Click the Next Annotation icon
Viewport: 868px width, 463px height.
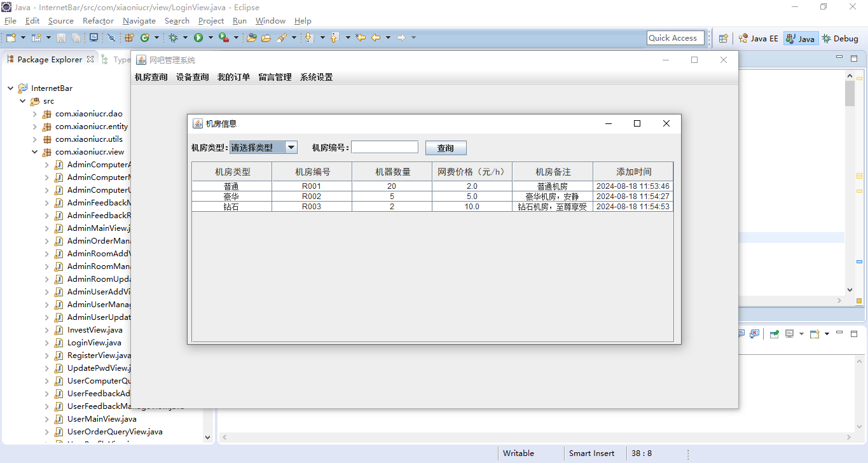309,38
